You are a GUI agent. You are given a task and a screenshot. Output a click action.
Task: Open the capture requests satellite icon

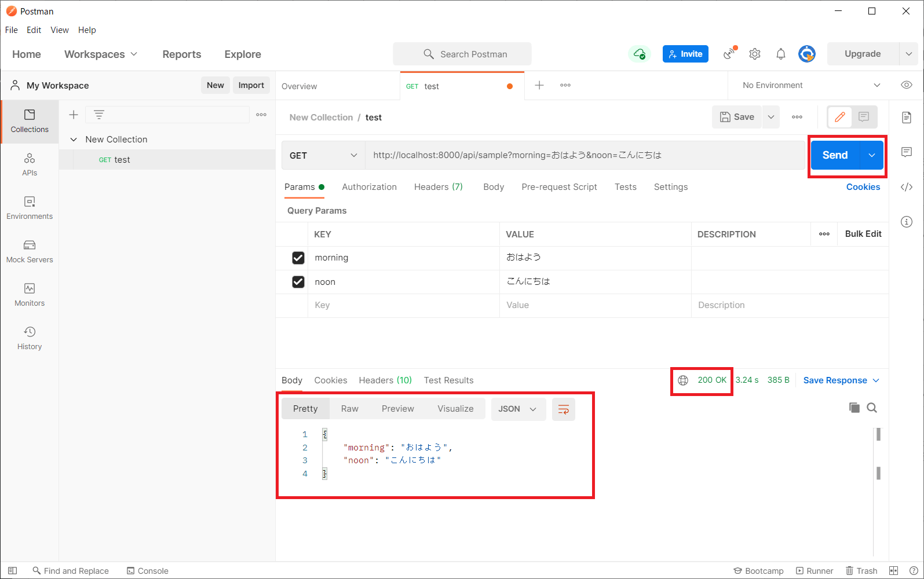(x=730, y=54)
